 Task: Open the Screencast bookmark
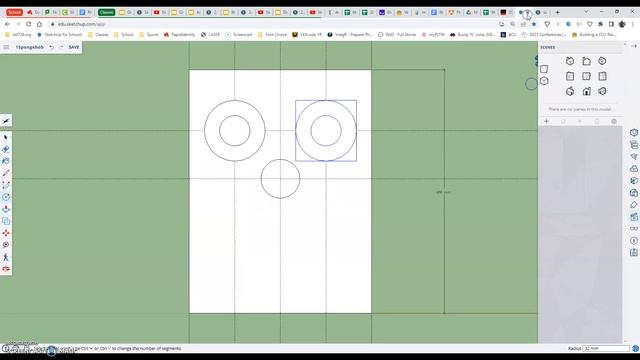pos(239,35)
